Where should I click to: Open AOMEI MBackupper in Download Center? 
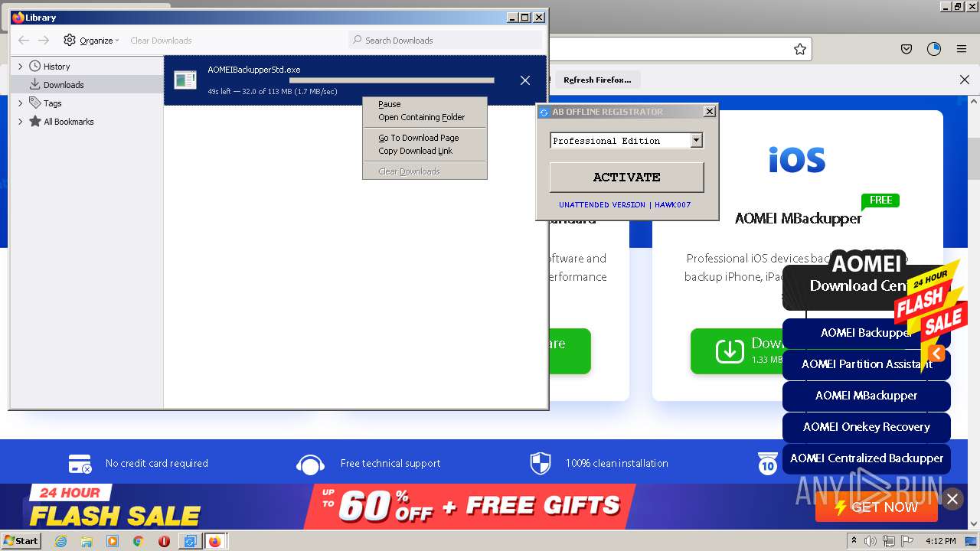tap(866, 396)
